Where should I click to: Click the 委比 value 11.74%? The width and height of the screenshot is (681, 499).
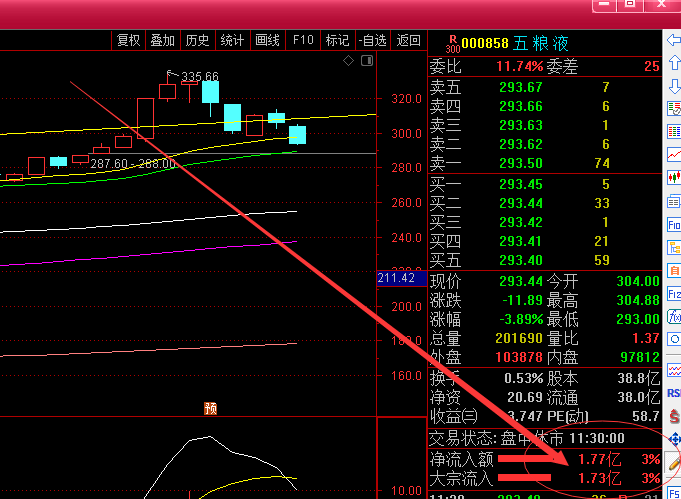click(519, 66)
